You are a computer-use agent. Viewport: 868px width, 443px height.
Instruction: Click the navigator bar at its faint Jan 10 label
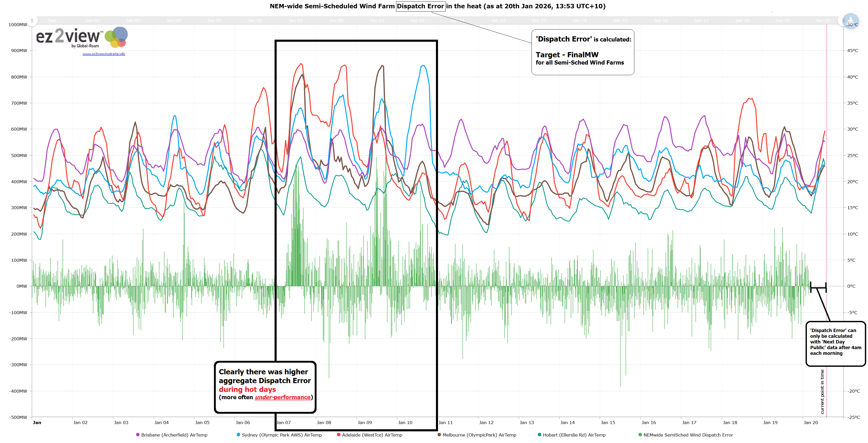coord(417,20)
